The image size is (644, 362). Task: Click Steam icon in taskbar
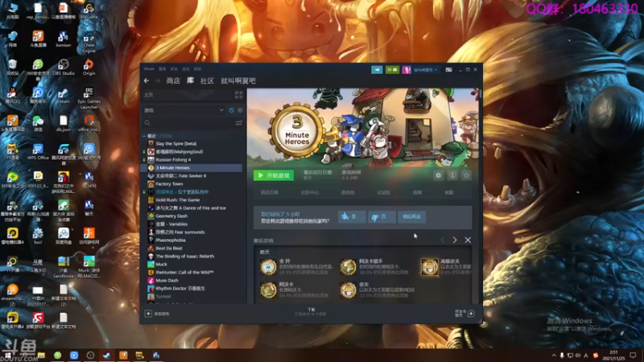106,356
